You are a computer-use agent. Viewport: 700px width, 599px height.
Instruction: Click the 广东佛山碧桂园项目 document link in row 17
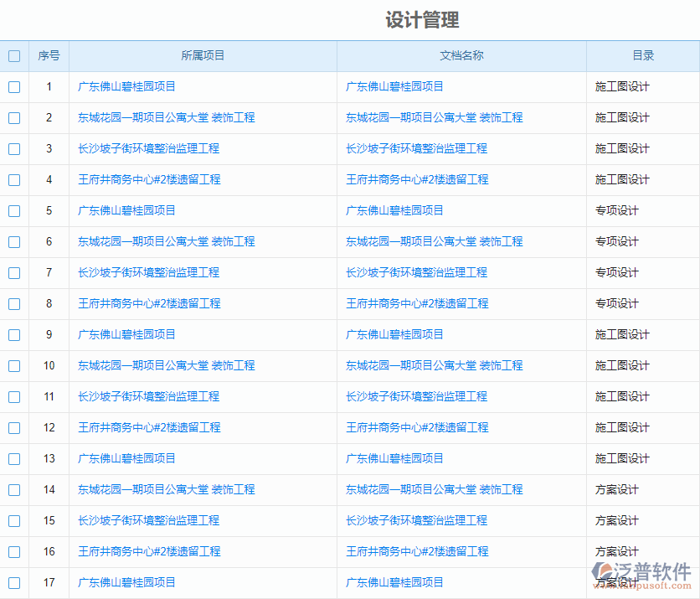[x=394, y=582]
